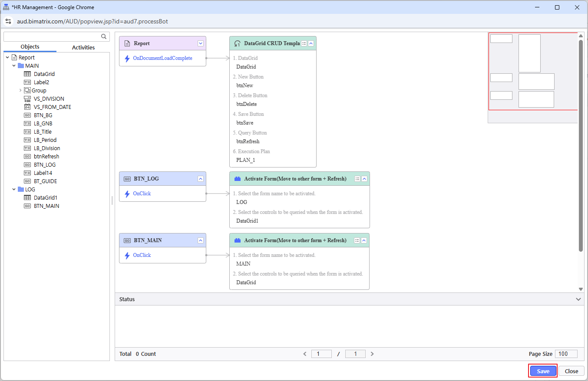Open the dropdown on the Report card header

pos(201,43)
